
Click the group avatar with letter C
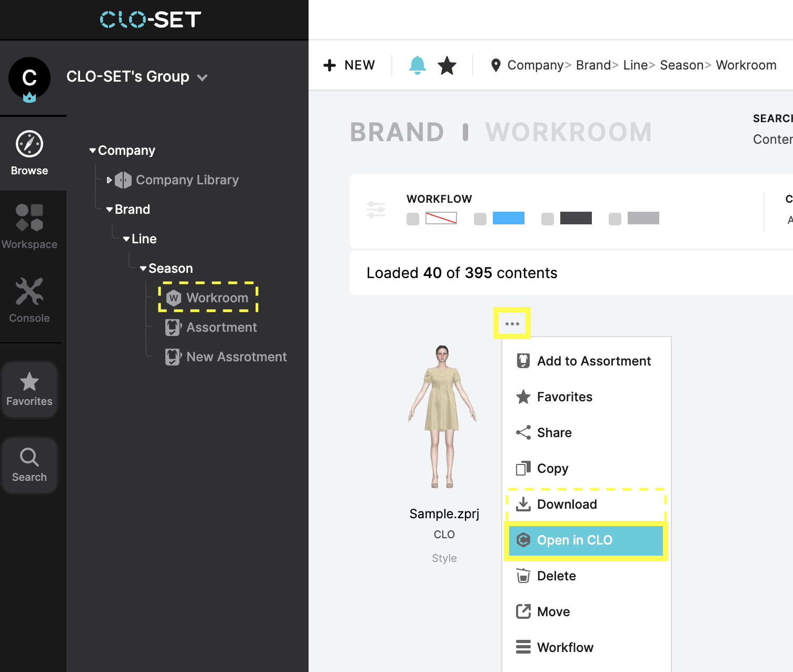tap(29, 78)
